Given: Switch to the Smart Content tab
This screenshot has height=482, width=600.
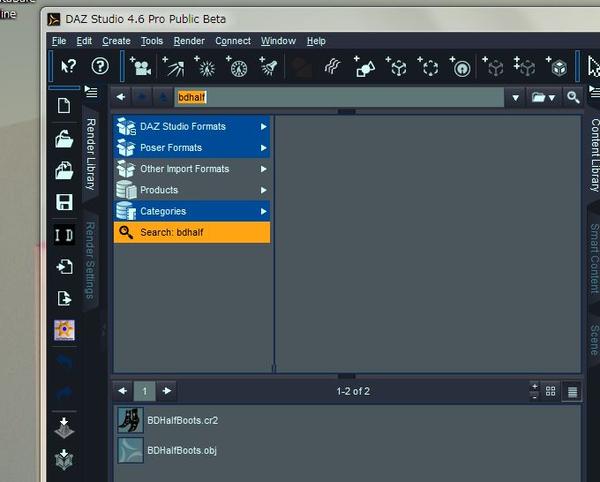Looking at the screenshot, I should (594, 259).
